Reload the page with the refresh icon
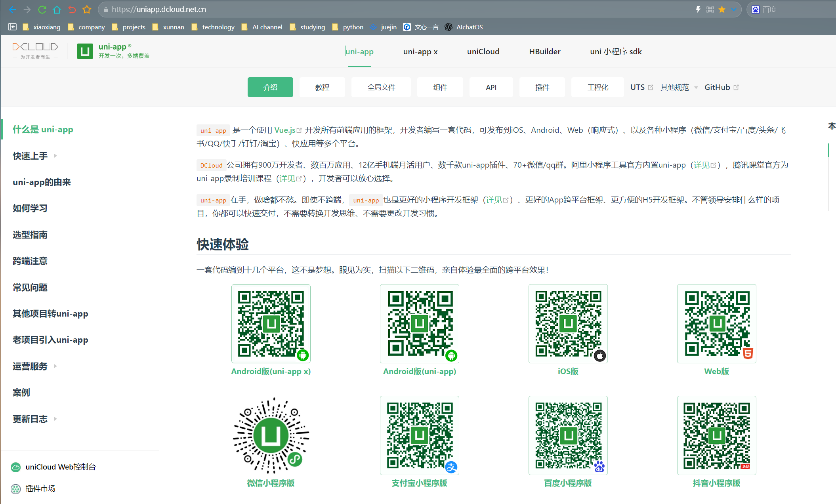This screenshot has width=836, height=504. point(42,10)
